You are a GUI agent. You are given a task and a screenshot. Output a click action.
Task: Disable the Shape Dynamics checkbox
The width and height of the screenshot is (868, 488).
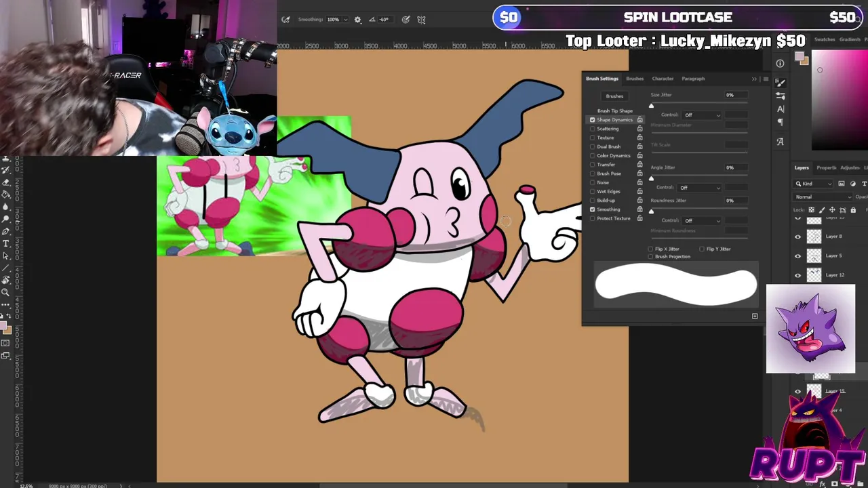[x=593, y=120]
